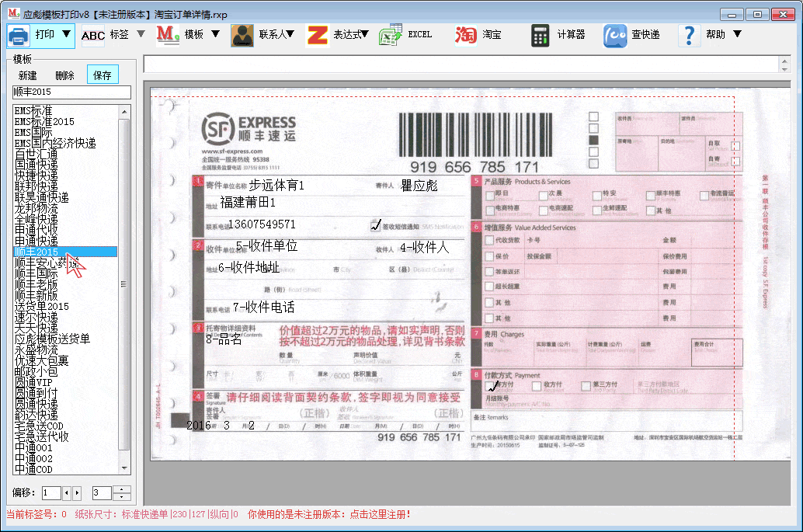The width and height of the screenshot is (803, 532).
Task: Select 宅急送COD template
Action: [39, 426]
